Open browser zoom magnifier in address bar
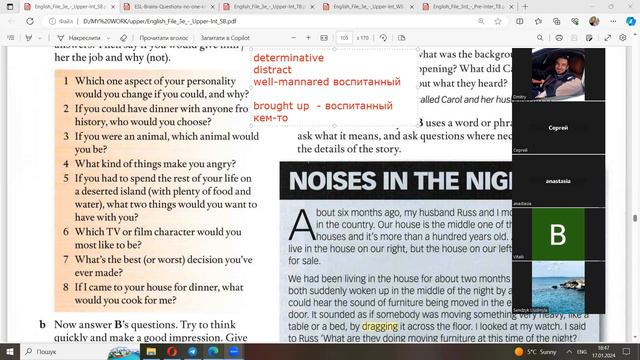 tap(481, 21)
